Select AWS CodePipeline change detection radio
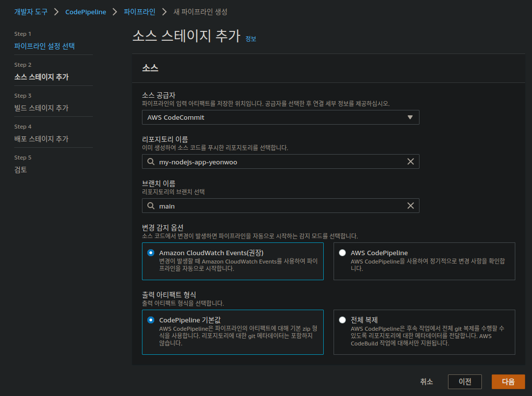 tap(342, 253)
